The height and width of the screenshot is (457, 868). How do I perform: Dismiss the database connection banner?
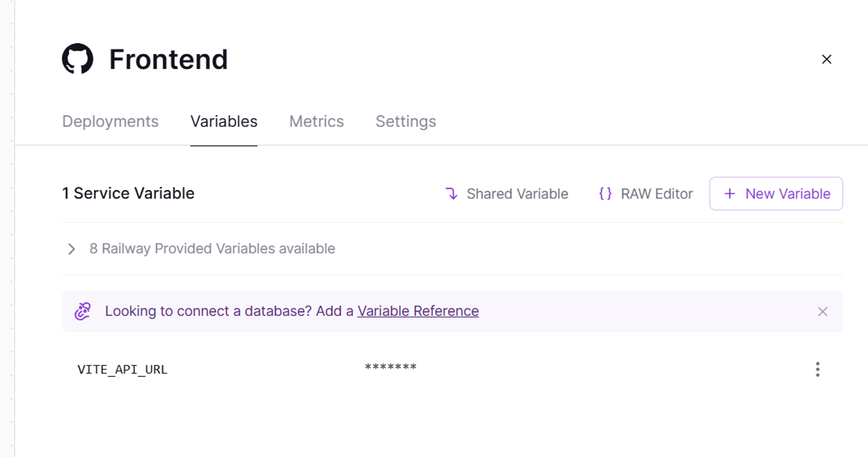point(822,311)
